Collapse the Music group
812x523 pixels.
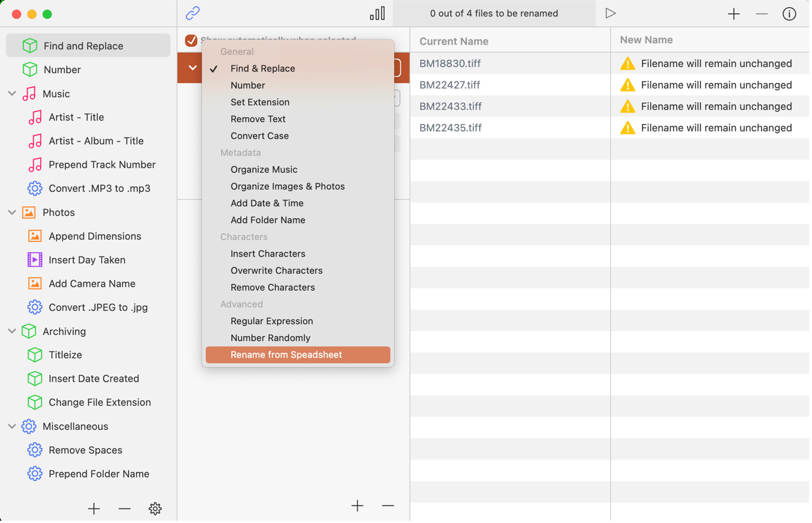pyautogui.click(x=12, y=94)
